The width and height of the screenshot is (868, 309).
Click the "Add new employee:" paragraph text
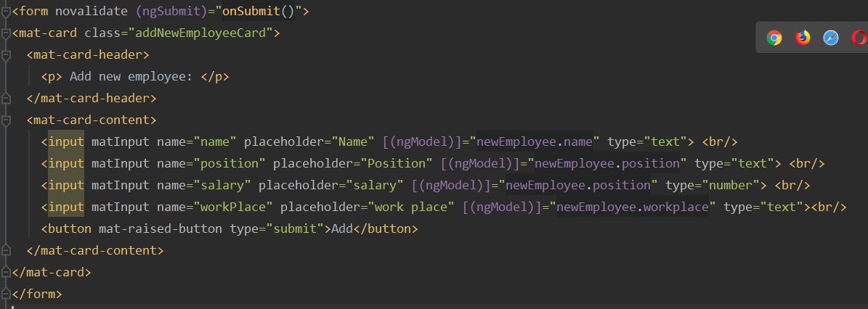(131, 77)
